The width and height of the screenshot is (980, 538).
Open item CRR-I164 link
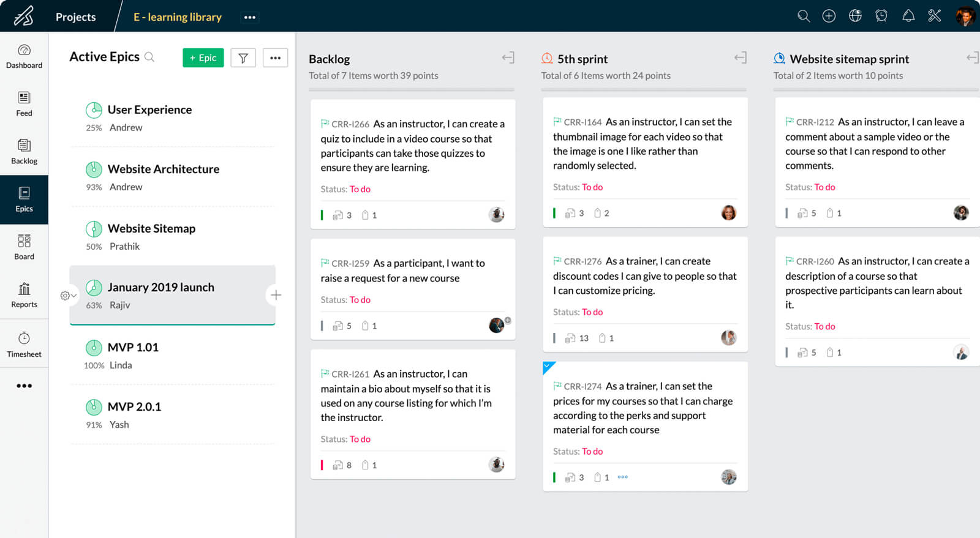[582, 122]
